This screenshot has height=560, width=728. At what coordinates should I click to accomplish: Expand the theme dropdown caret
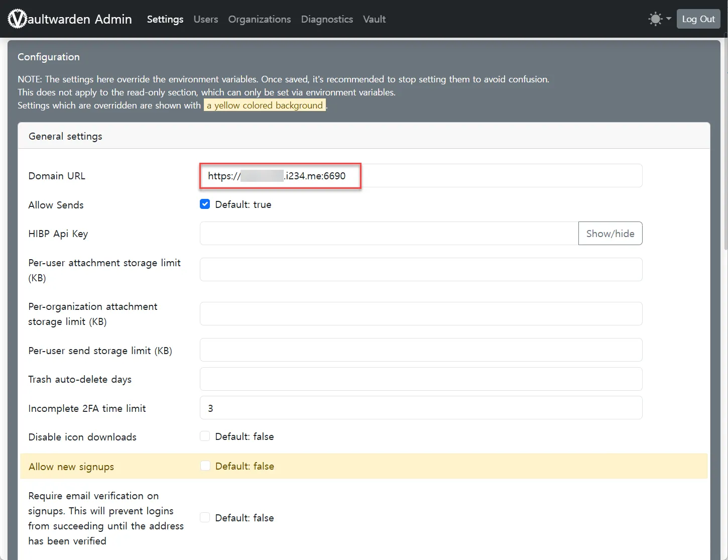[669, 19]
